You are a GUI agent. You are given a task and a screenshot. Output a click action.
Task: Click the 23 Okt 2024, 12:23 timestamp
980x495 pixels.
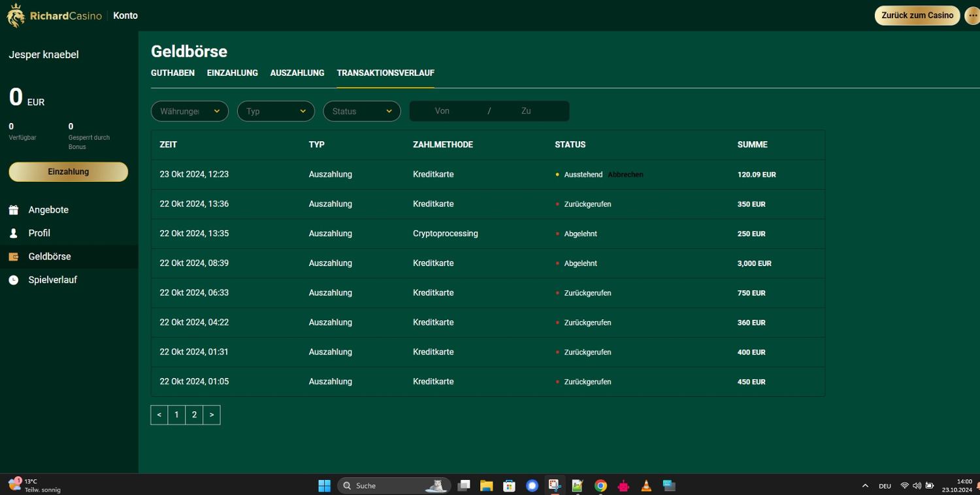[194, 175]
